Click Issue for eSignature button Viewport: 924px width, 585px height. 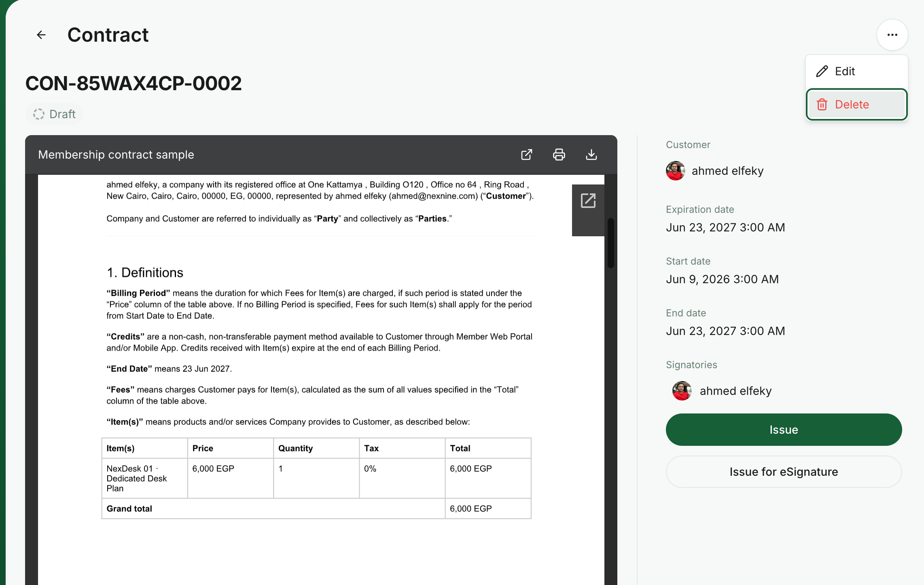784,472
